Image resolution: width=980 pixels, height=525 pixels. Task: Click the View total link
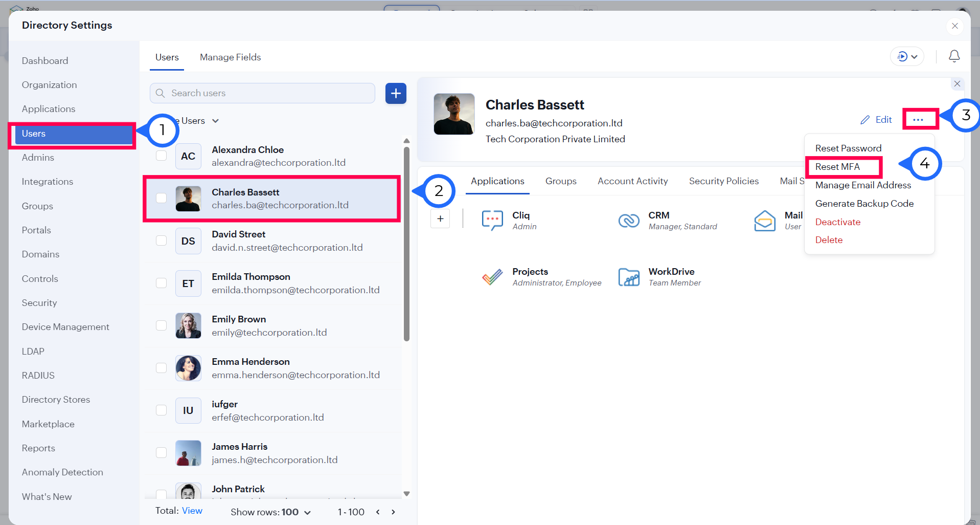click(192, 511)
